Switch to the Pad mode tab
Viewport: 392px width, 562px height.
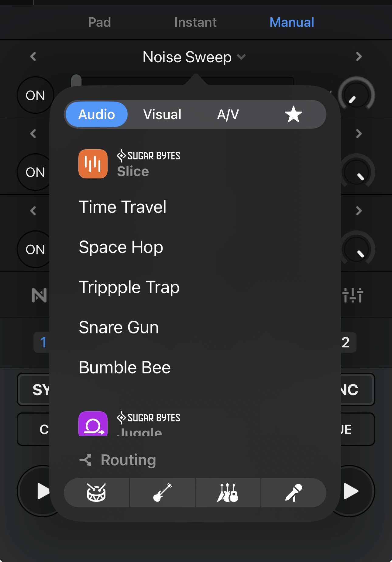pos(99,22)
